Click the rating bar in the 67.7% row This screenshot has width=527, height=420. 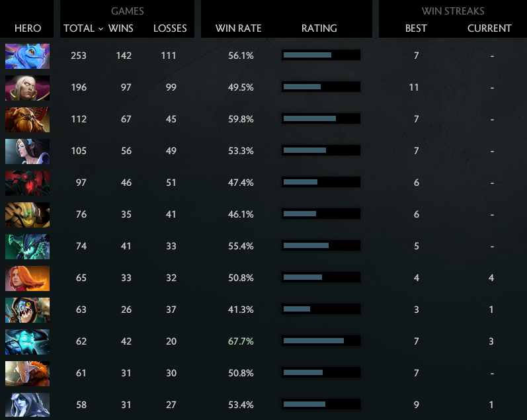(321, 341)
